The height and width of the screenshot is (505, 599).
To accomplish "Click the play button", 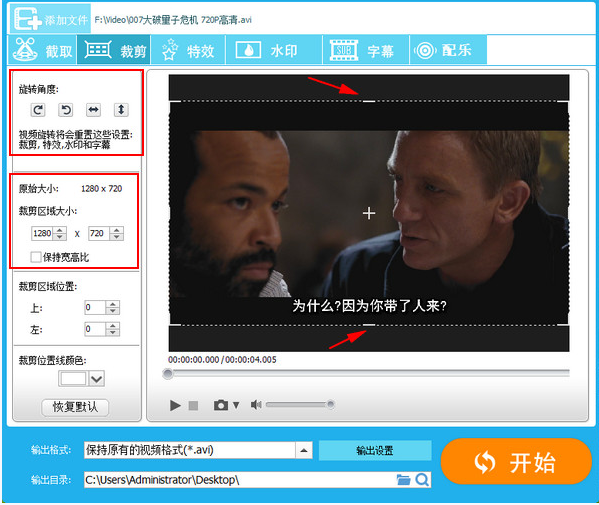I will 175,405.
